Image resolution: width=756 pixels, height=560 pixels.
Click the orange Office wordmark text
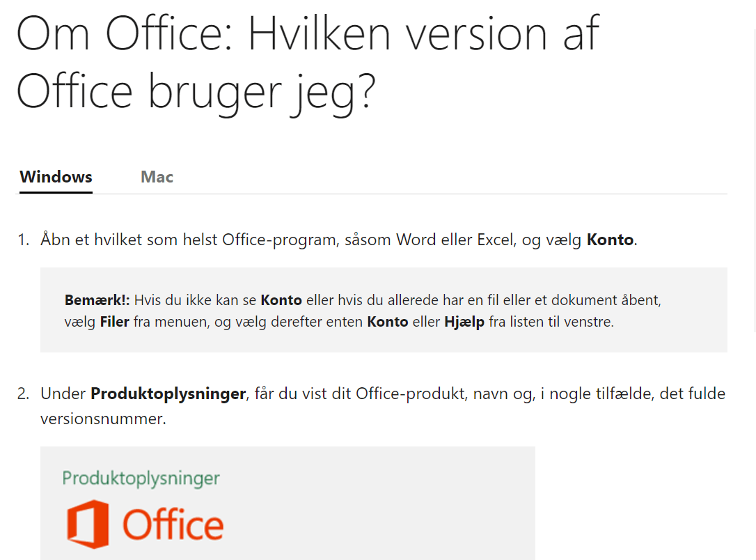(173, 524)
